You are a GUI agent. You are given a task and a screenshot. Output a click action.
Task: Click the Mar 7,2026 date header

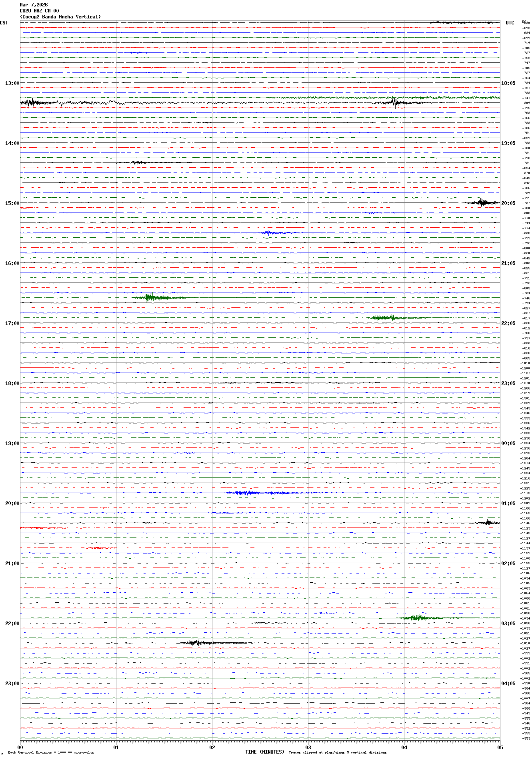[34, 5]
